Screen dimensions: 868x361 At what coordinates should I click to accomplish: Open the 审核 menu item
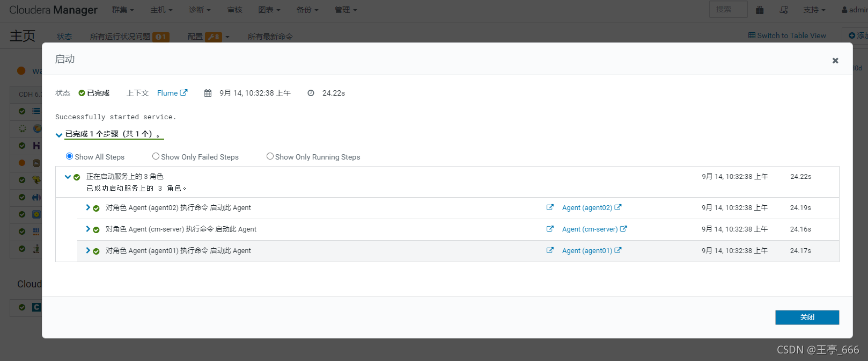click(235, 10)
